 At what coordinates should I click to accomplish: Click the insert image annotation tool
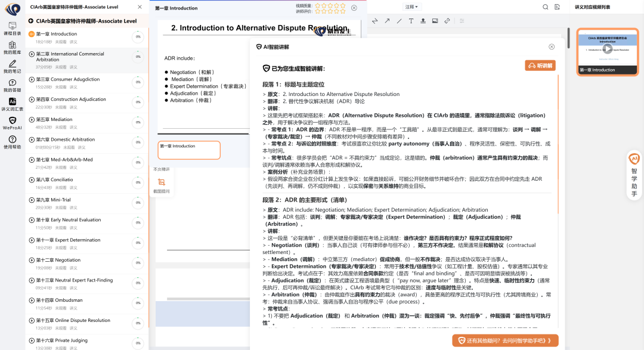click(435, 21)
